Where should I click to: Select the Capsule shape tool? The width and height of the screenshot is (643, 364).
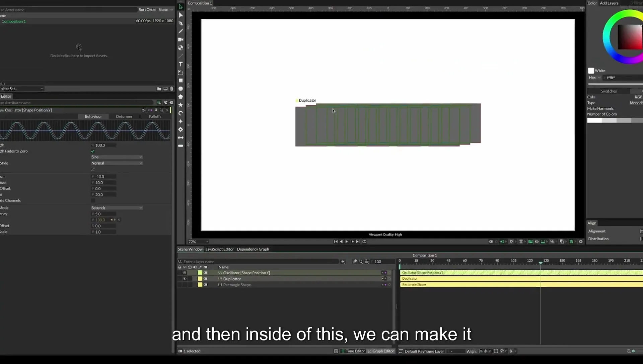click(x=181, y=146)
